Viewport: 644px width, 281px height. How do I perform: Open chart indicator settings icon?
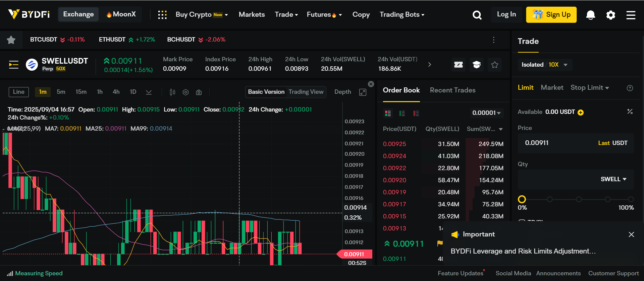pyautogui.click(x=185, y=92)
